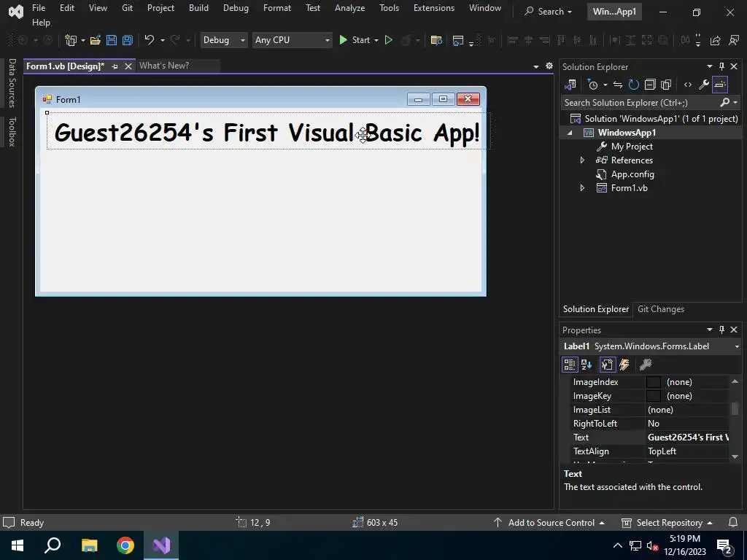The height and width of the screenshot is (560, 747).
Task: Expand the References node
Action: [x=582, y=160]
